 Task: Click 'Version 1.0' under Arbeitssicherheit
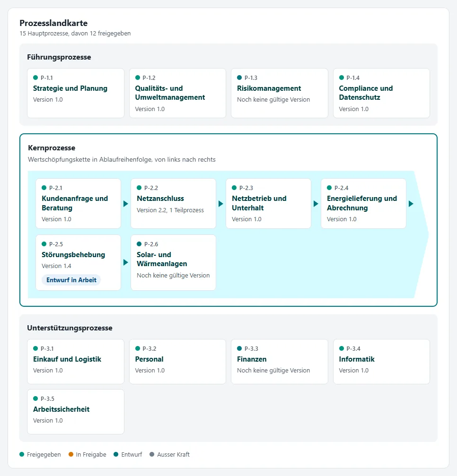pyautogui.click(x=48, y=420)
